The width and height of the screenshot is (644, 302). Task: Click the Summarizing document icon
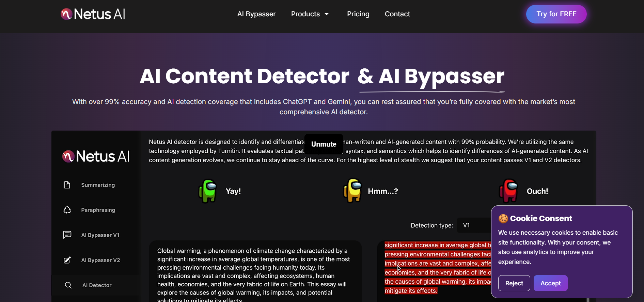coord(67,185)
